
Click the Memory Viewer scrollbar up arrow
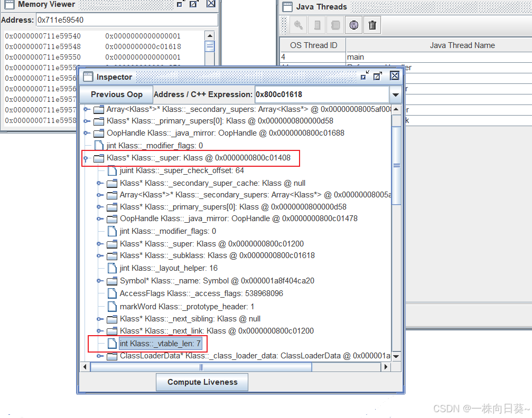click(210, 35)
